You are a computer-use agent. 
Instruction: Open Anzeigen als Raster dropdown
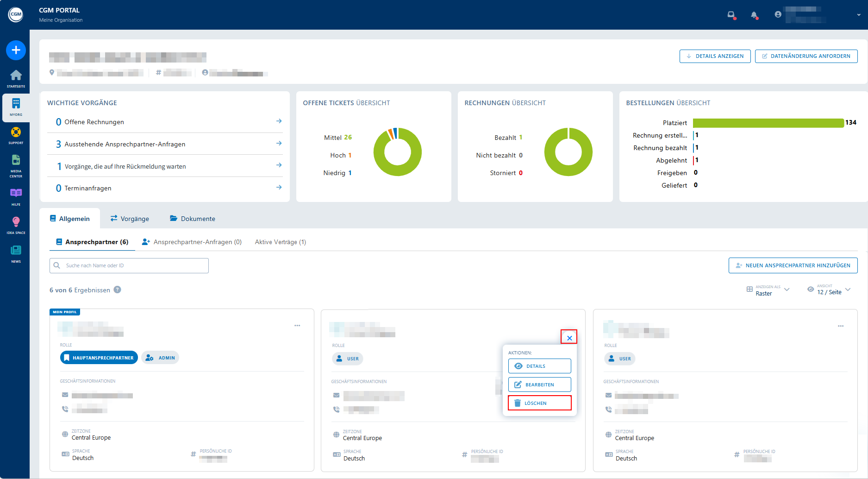[768, 290]
